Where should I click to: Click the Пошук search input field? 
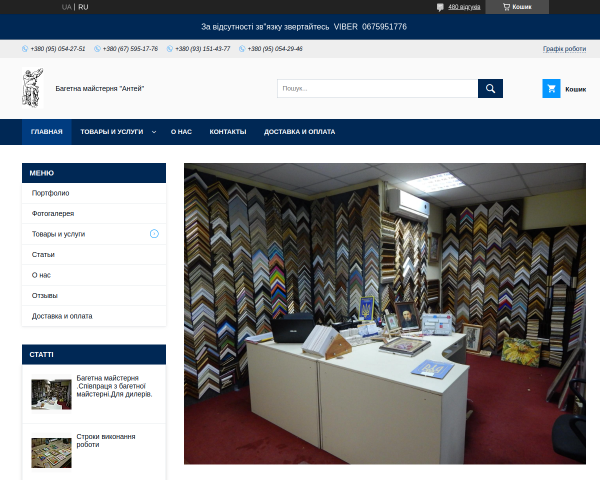377,88
